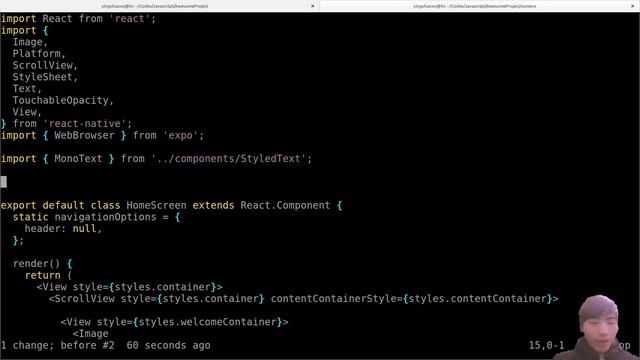
Task: Click 'MonoText' in the import line
Action: coord(78,159)
